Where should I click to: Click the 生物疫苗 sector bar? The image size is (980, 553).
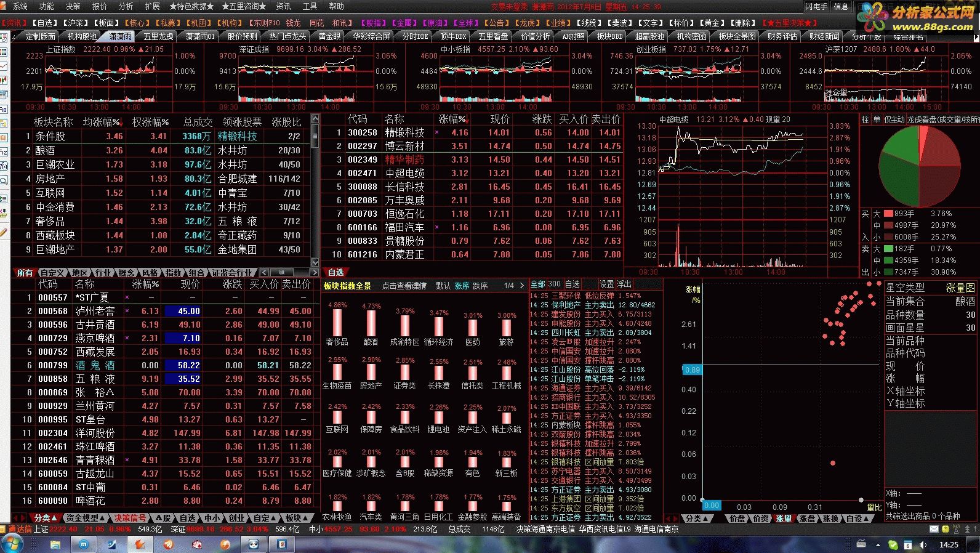(x=337, y=372)
